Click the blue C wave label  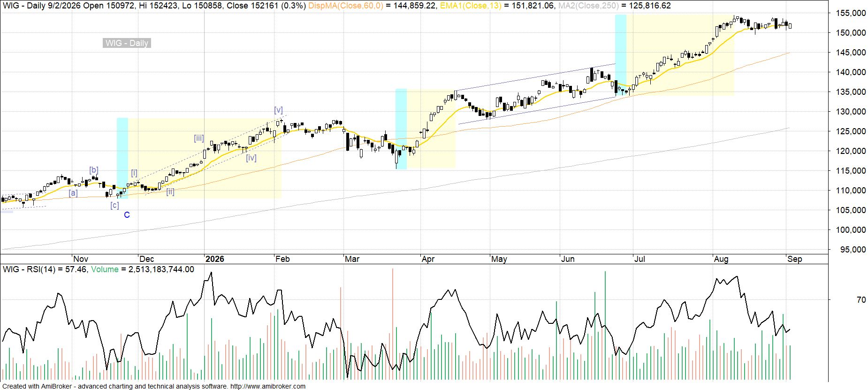pos(127,215)
